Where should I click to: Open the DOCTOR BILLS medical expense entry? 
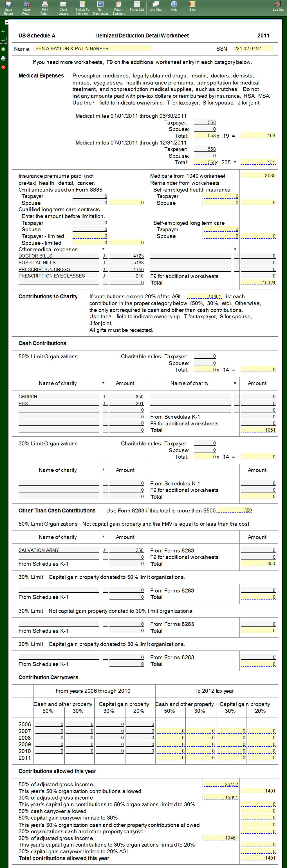[x=35, y=256]
